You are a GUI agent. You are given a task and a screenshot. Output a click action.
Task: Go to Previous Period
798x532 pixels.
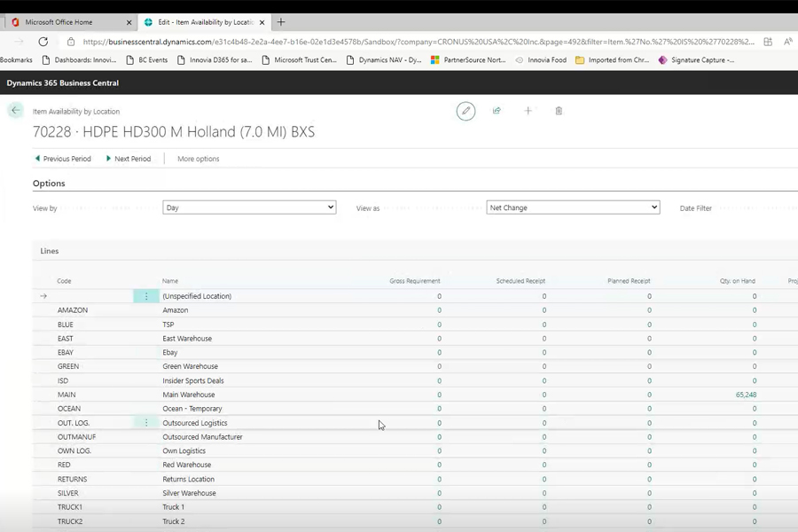[x=63, y=159]
